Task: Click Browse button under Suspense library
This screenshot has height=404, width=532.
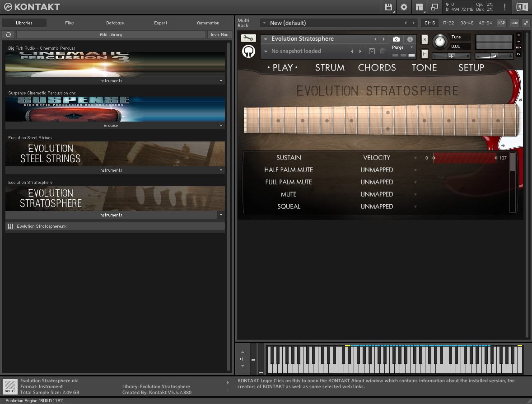Action: pos(111,126)
